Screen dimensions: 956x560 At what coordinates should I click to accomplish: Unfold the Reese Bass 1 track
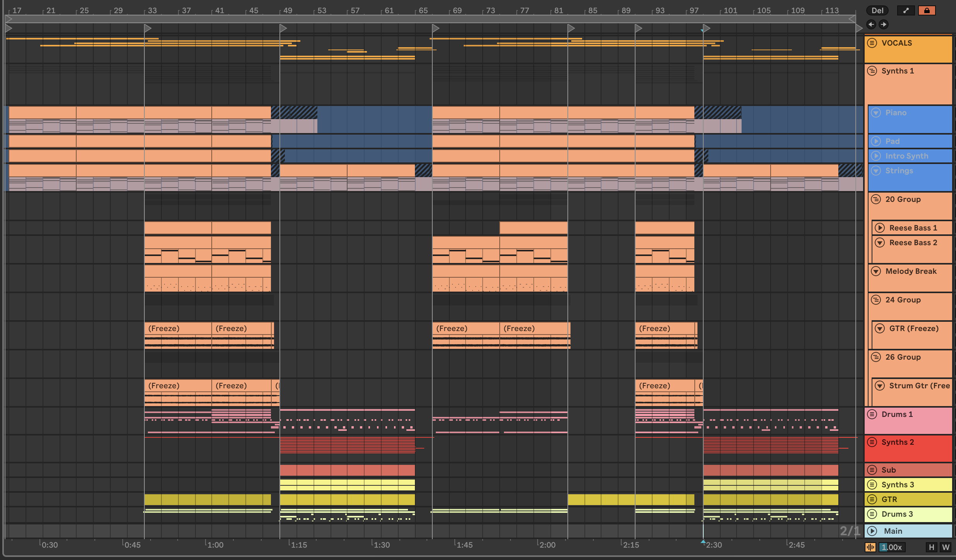click(880, 228)
